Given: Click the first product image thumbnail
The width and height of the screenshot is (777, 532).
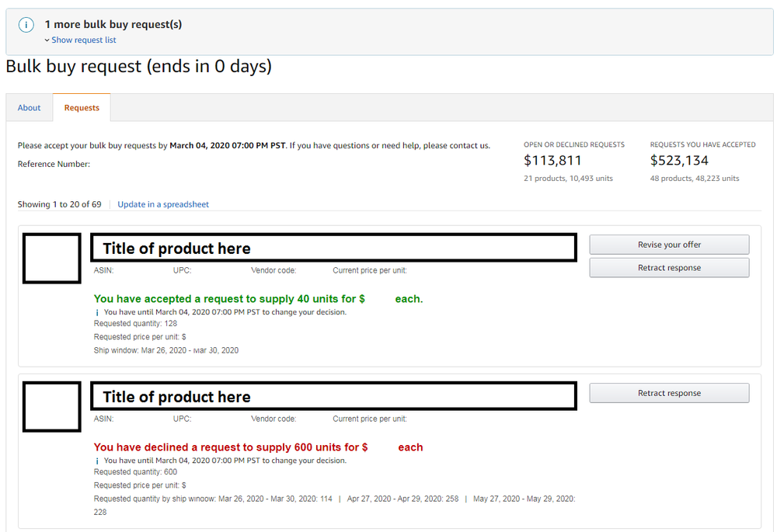Looking at the screenshot, I should point(51,259).
